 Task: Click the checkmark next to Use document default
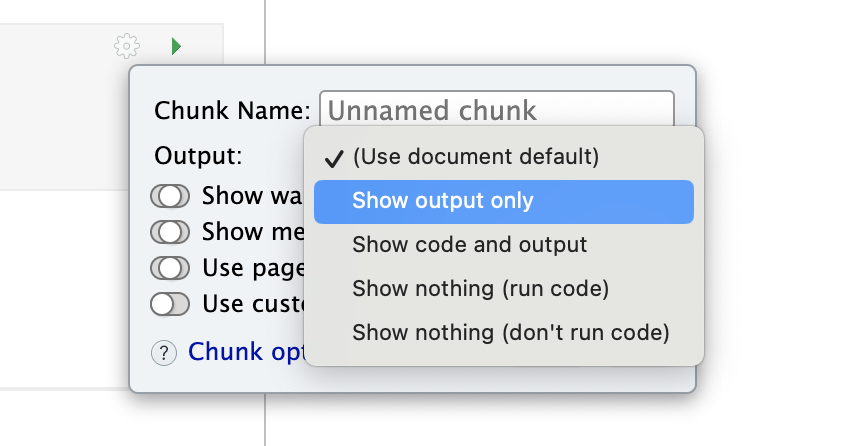pos(335,158)
